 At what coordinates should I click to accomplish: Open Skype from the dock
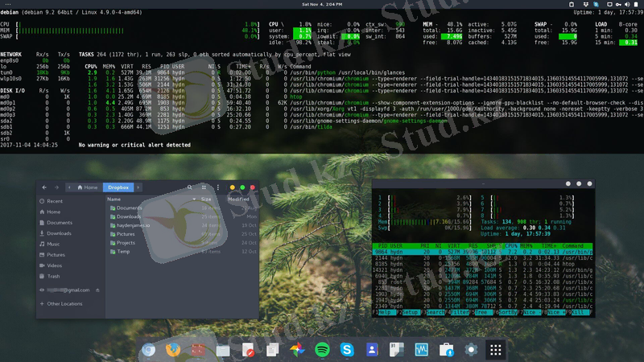347,350
